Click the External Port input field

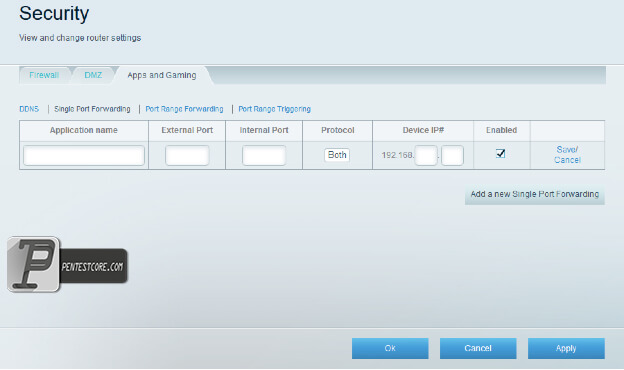click(187, 155)
